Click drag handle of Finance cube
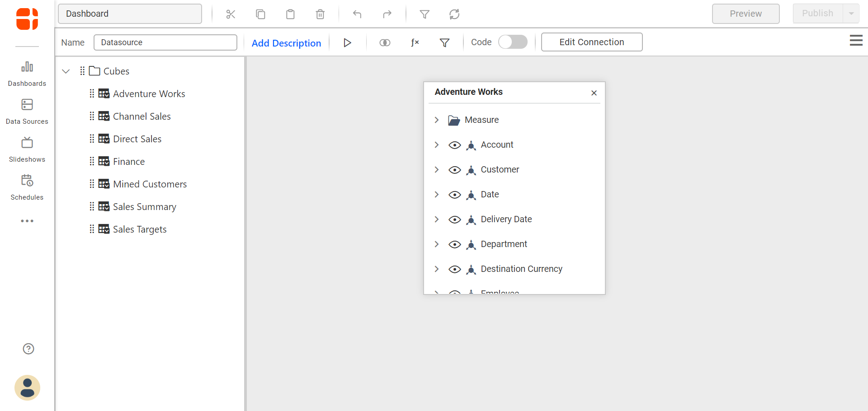Viewport: 868px width, 411px height. click(x=92, y=161)
